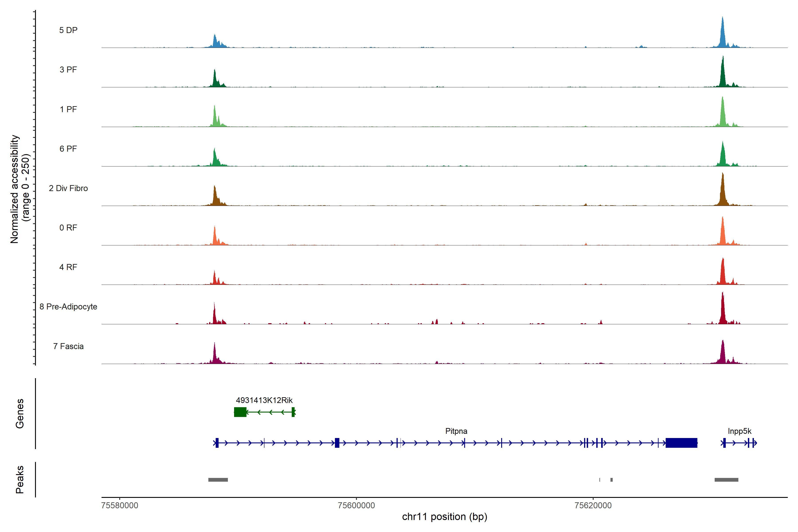This screenshot has height=532, width=798.
Task: Click the leftmost gray peak bar
Action: point(218,480)
